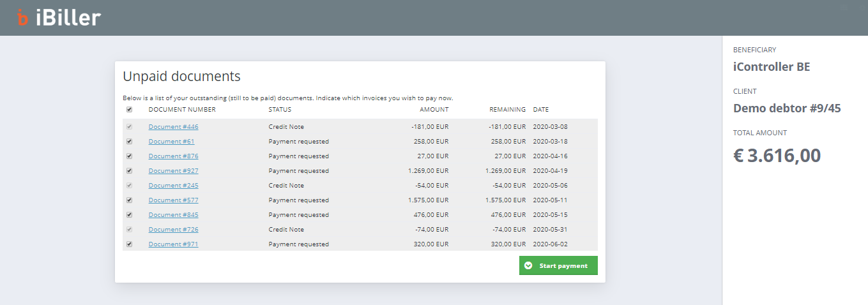Click the -181,00 EUR amount cell
Screen dimensions: 868x305
pos(430,126)
